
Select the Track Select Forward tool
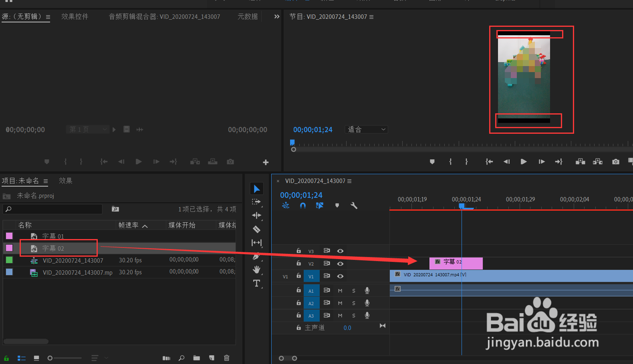(256, 202)
